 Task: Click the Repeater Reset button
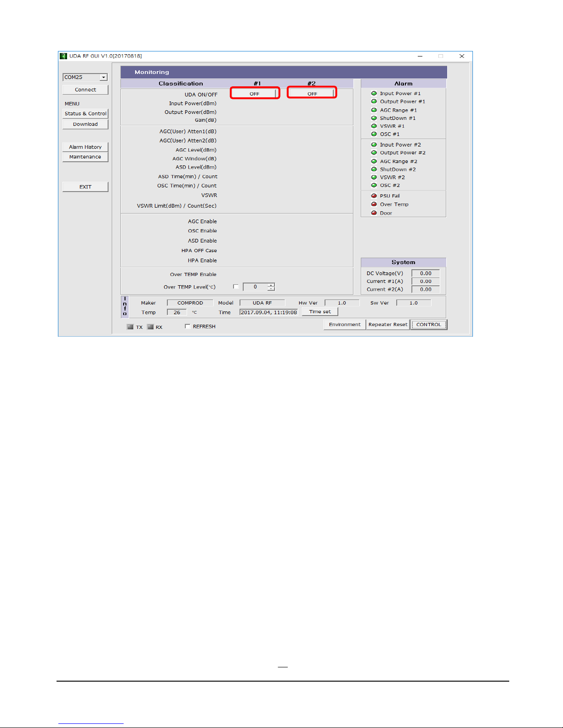click(388, 324)
